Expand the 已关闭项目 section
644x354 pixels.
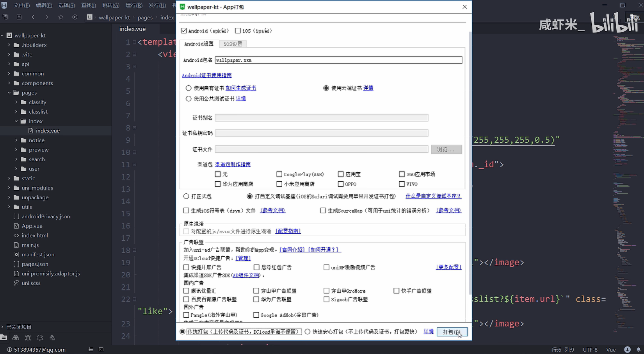(x=2, y=327)
